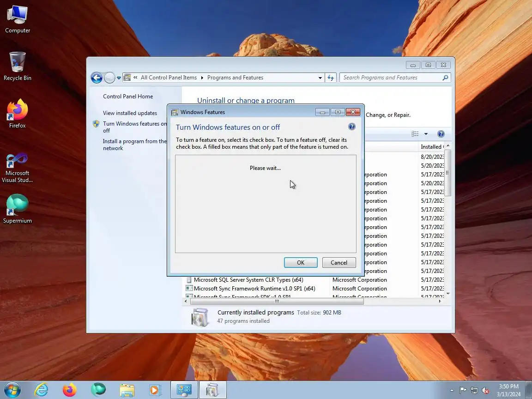This screenshot has height=399, width=532.
Task: Open View installed updates link
Action: (130, 113)
